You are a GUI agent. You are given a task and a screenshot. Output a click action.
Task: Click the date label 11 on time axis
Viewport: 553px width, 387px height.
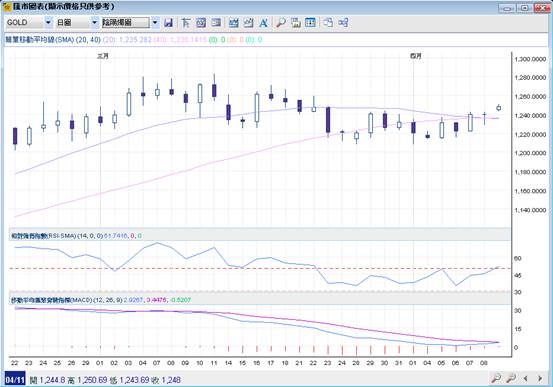coord(214,363)
